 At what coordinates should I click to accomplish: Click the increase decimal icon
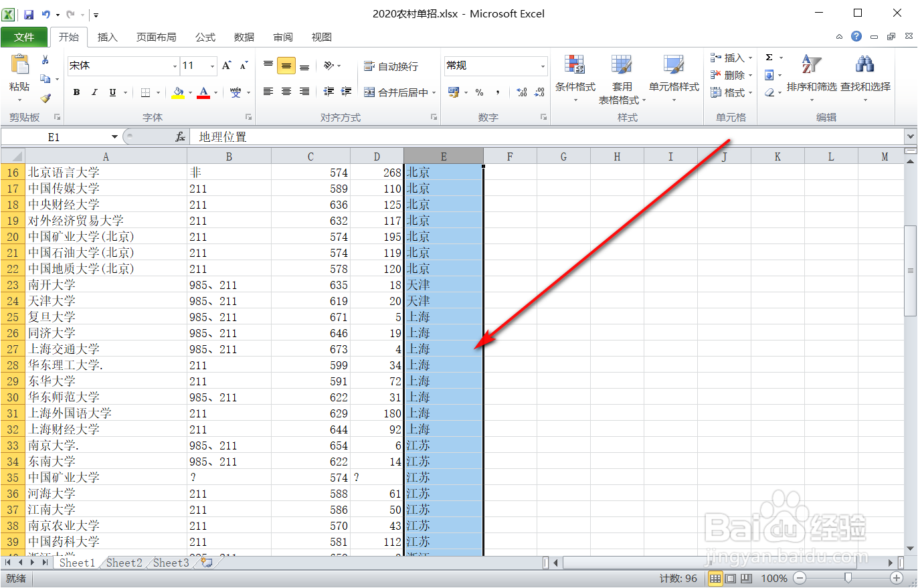click(522, 92)
